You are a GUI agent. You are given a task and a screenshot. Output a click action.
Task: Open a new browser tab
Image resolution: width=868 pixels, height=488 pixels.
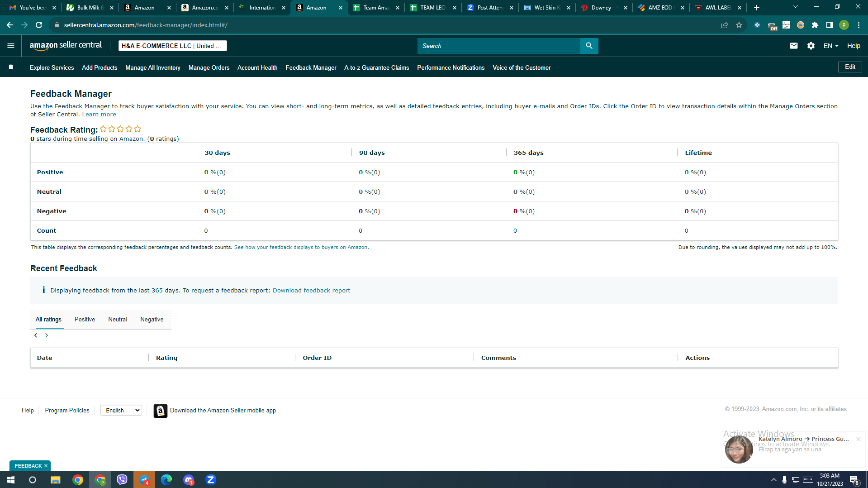(757, 8)
